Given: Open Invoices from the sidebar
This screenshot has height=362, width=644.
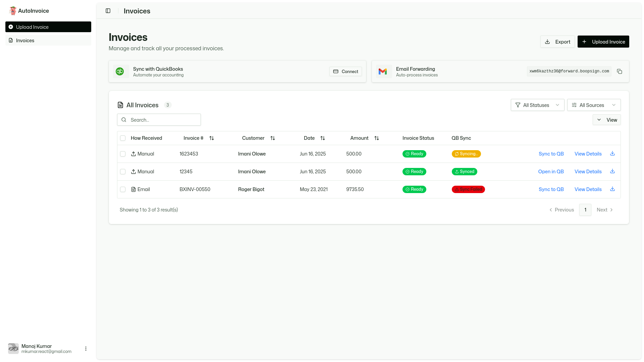Looking at the screenshot, I should click(25, 40).
